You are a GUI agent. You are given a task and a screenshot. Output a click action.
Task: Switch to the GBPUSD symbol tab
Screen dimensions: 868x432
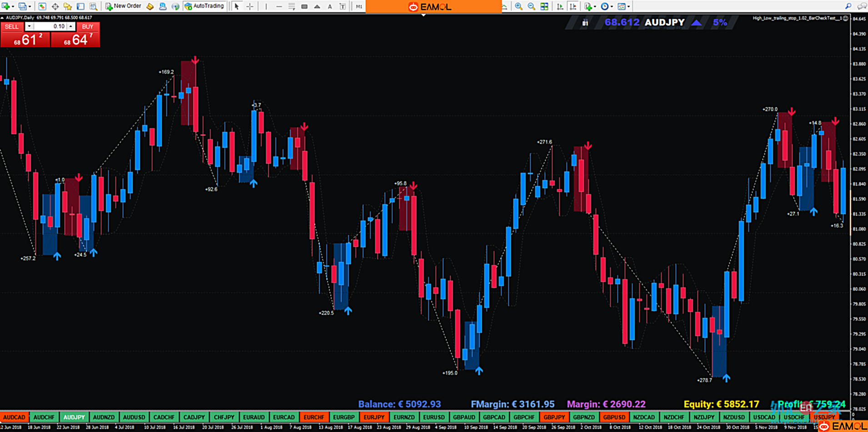614,417
